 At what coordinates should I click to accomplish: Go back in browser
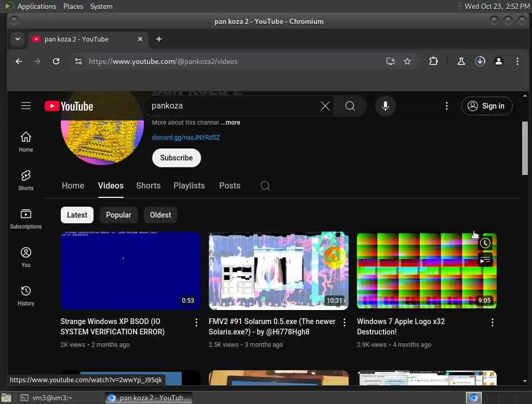click(19, 61)
